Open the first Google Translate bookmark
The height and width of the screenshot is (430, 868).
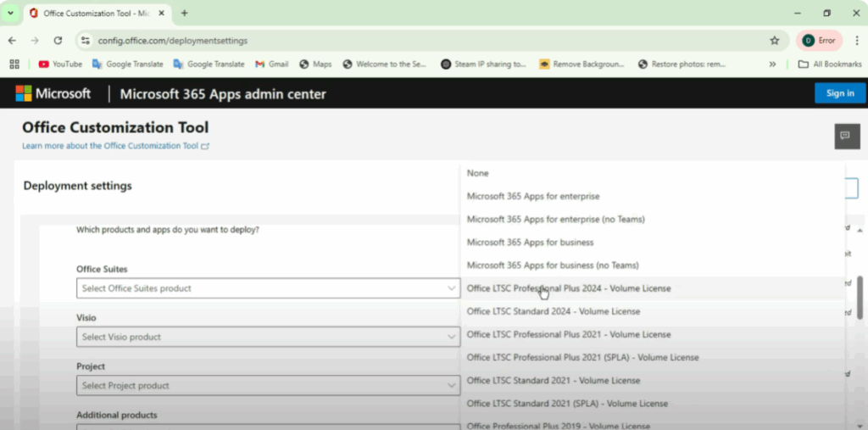[x=128, y=64]
